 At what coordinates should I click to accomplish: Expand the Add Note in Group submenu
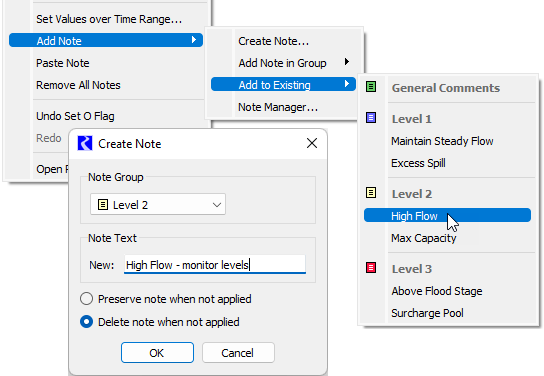pyautogui.click(x=283, y=63)
